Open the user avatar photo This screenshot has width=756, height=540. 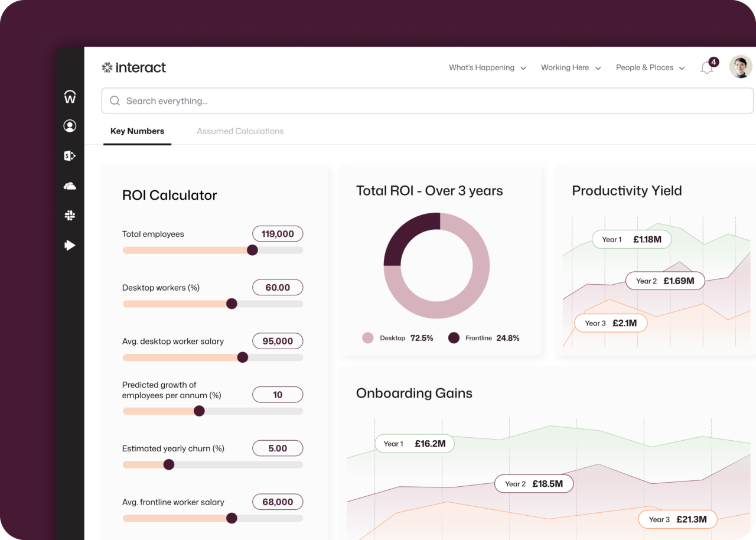[x=741, y=67]
